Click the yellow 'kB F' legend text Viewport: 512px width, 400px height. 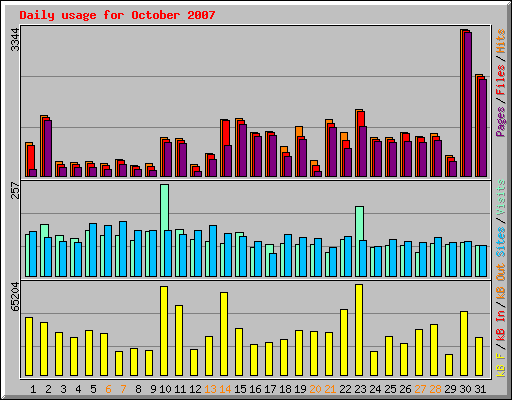[500, 365]
